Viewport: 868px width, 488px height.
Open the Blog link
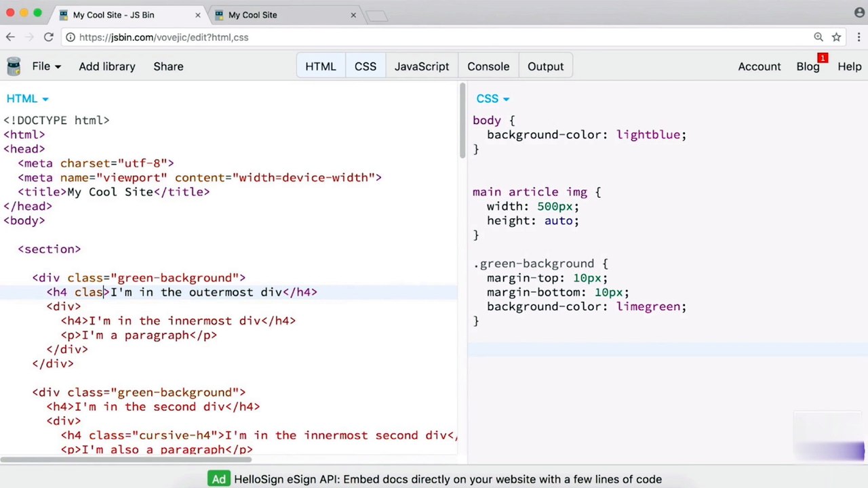(x=808, y=66)
